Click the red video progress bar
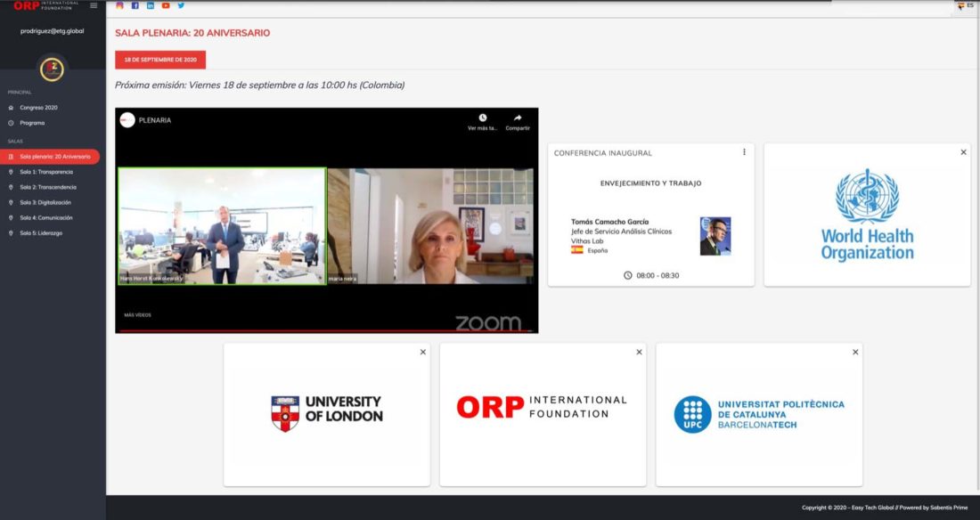Viewport: 980px width, 520px height. coord(326,330)
